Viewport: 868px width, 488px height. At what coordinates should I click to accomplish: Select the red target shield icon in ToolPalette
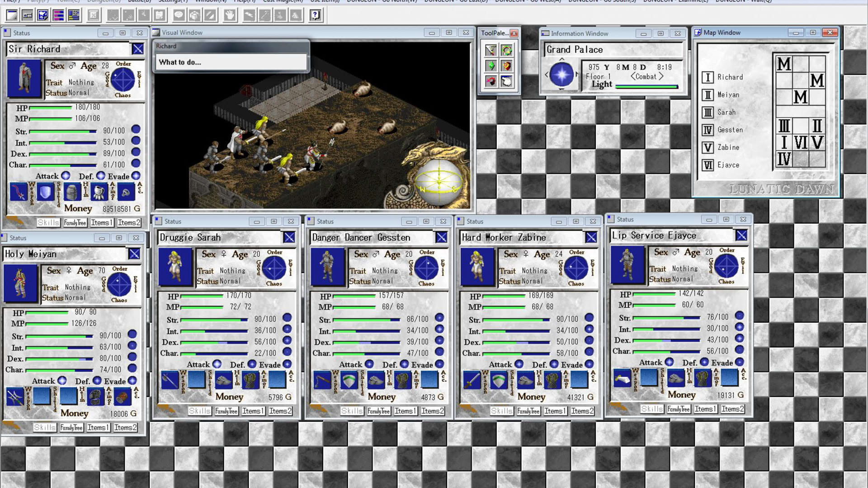(507, 66)
